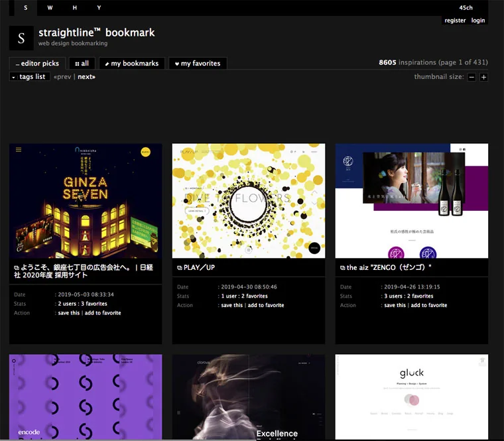Add the aiz ZENGO card to favorite

pyautogui.click(x=429, y=305)
